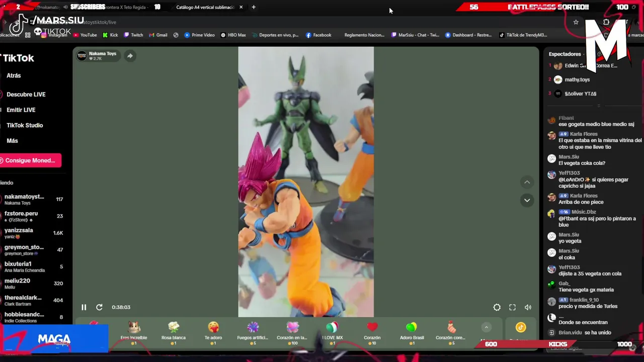644x362 pixels.
Task: Share the Nakama Toys live stream
Action: (x=130, y=56)
